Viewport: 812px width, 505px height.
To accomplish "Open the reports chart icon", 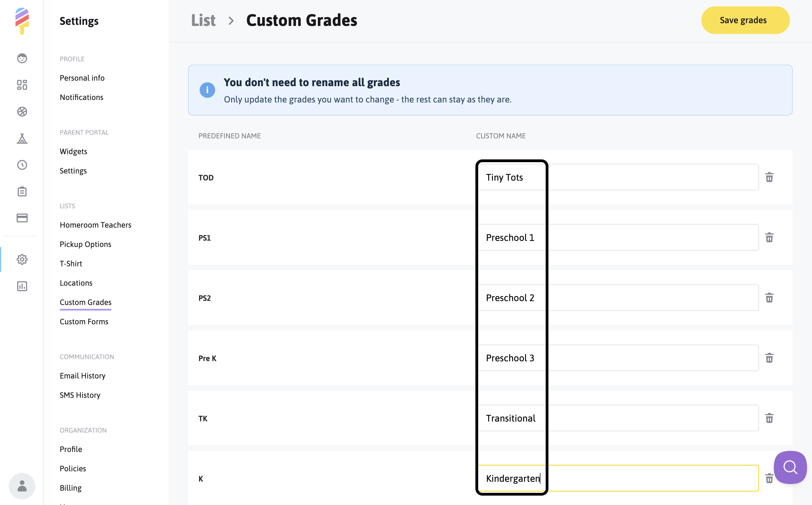I will click(x=22, y=286).
